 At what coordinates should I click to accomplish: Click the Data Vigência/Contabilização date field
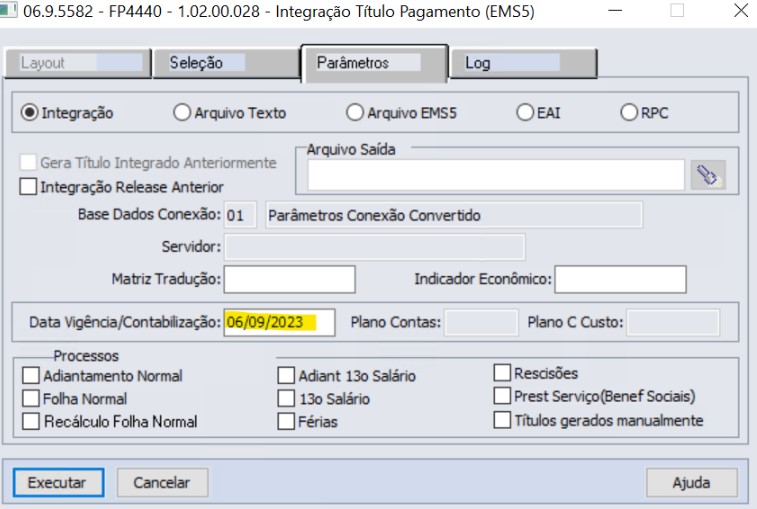(279, 322)
